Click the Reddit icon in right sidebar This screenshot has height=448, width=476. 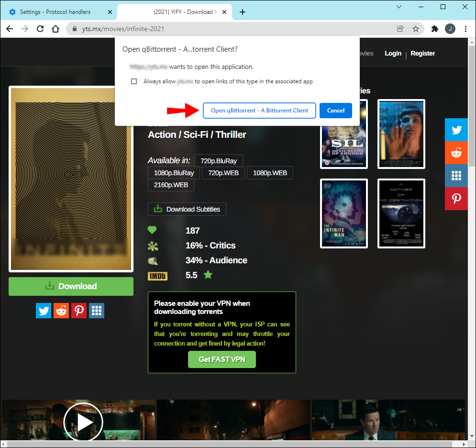click(x=456, y=153)
